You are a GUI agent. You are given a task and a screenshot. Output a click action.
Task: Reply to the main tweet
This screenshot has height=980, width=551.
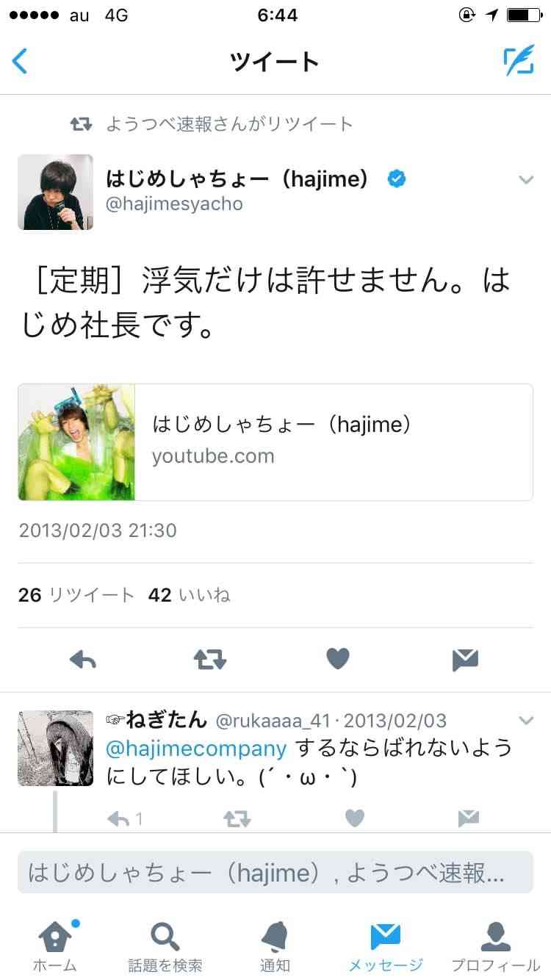coord(83,660)
